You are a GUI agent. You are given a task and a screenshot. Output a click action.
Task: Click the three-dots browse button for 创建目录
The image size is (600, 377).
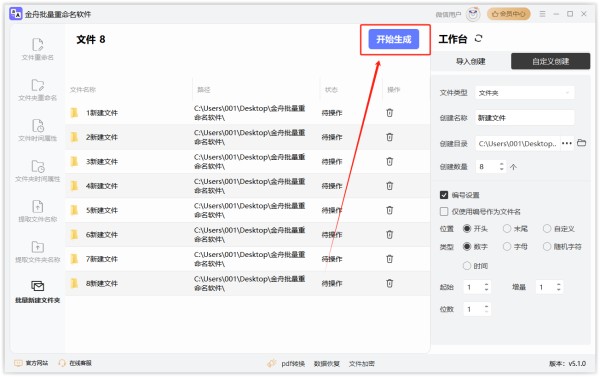(x=567, y=144)
